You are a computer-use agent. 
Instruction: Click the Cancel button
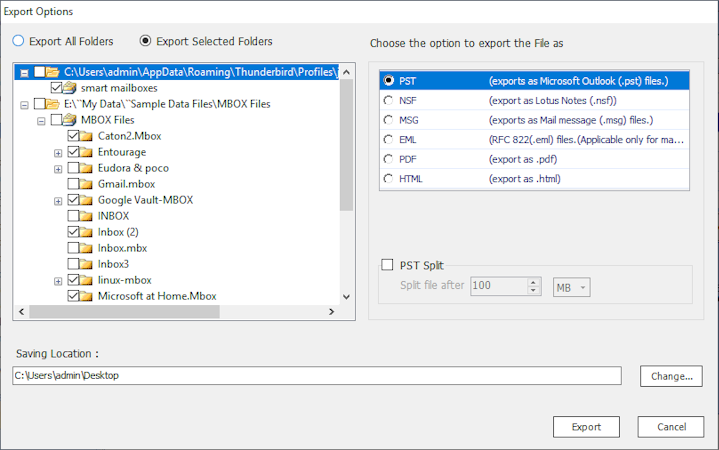671,427
